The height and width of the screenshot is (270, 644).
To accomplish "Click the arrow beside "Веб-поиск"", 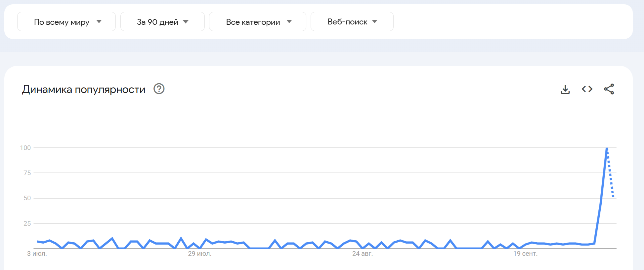I will coord(375,21).
